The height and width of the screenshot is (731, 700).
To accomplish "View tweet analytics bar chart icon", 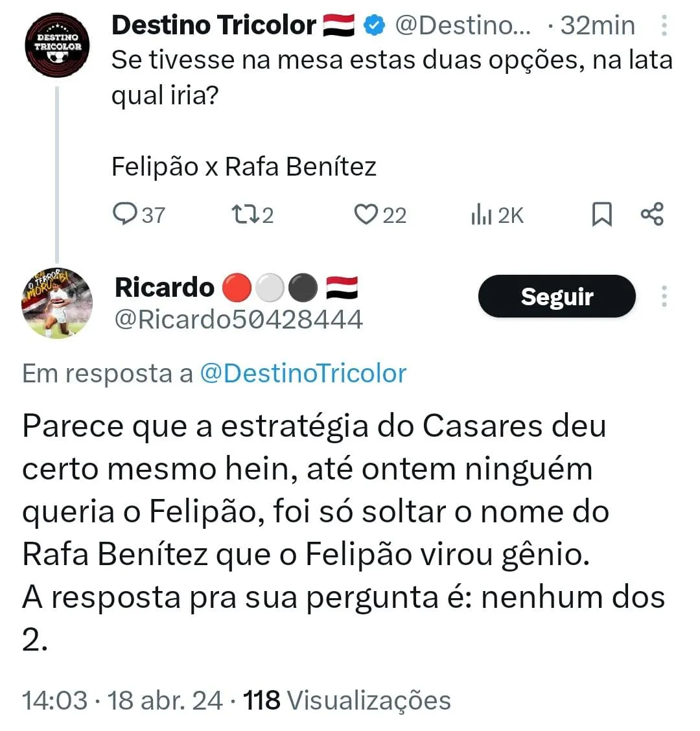I will (482, 215).
